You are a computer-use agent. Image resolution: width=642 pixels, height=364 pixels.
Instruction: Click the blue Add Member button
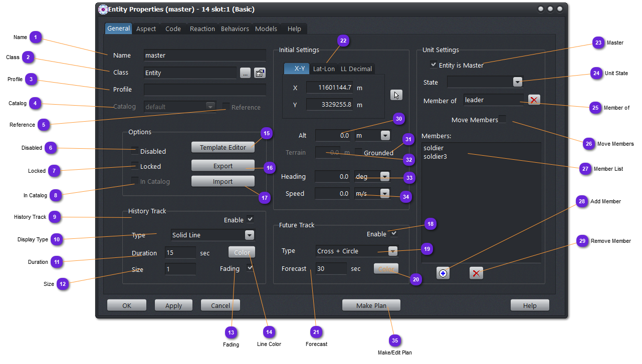[x=443, y=273]
